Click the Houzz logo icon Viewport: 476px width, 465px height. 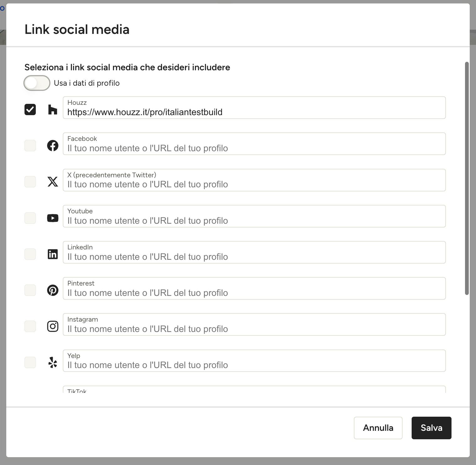(53, 110)
